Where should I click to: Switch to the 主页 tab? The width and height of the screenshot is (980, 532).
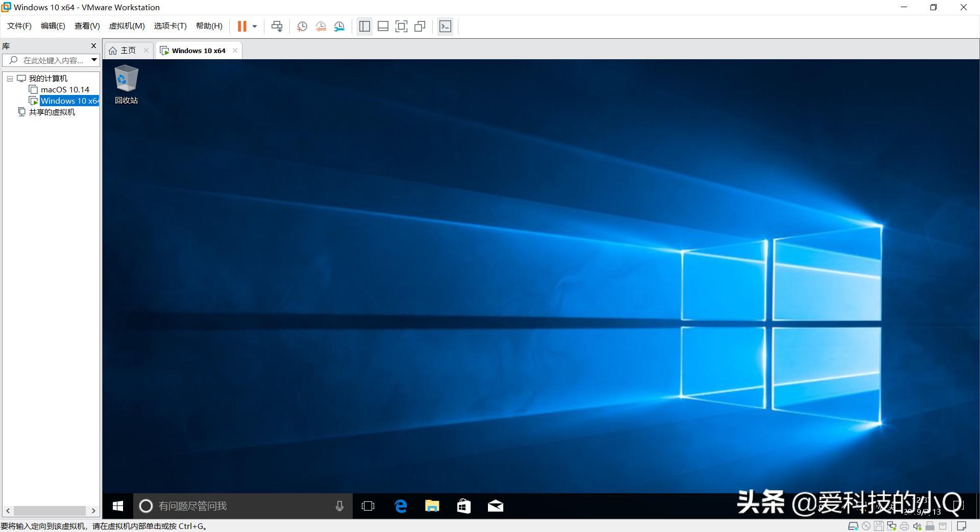coord(127,50)
